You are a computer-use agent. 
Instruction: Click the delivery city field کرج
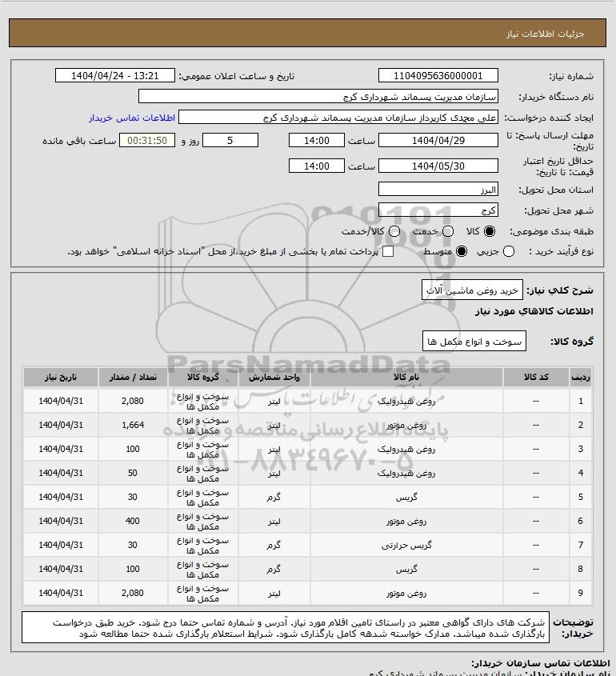(438, 210)
